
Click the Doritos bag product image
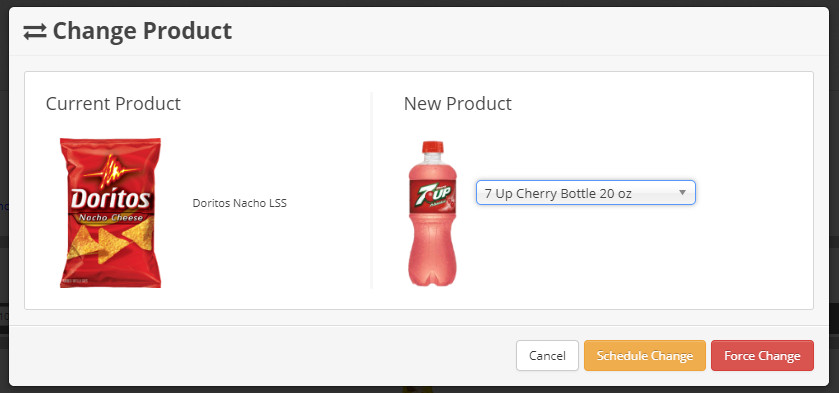(110, 213)
